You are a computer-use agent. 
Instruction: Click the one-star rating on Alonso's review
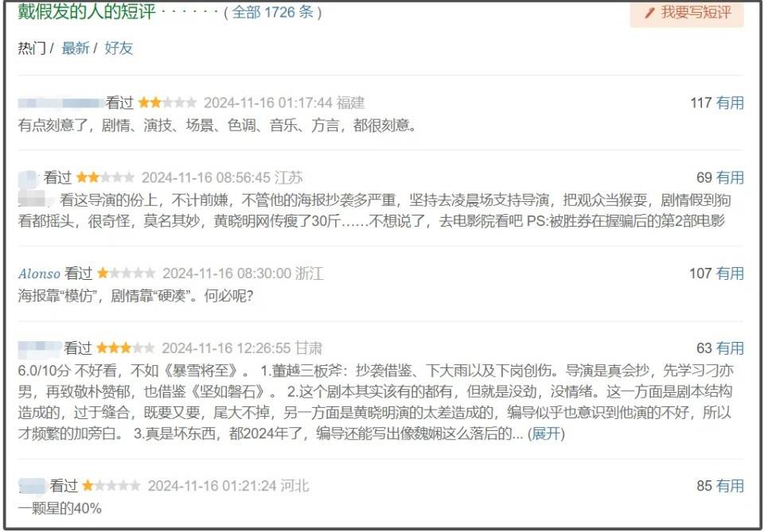[x=127, y=273]
